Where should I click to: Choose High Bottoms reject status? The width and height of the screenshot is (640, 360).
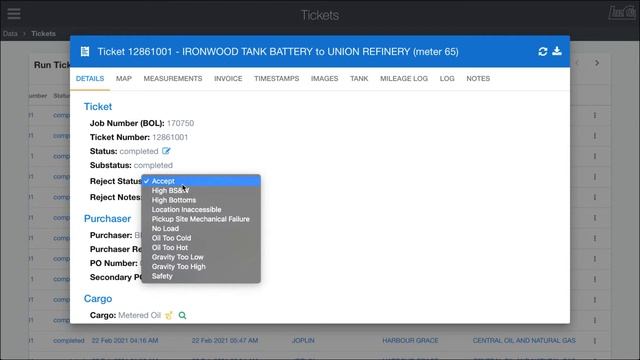tap(201, 200)
